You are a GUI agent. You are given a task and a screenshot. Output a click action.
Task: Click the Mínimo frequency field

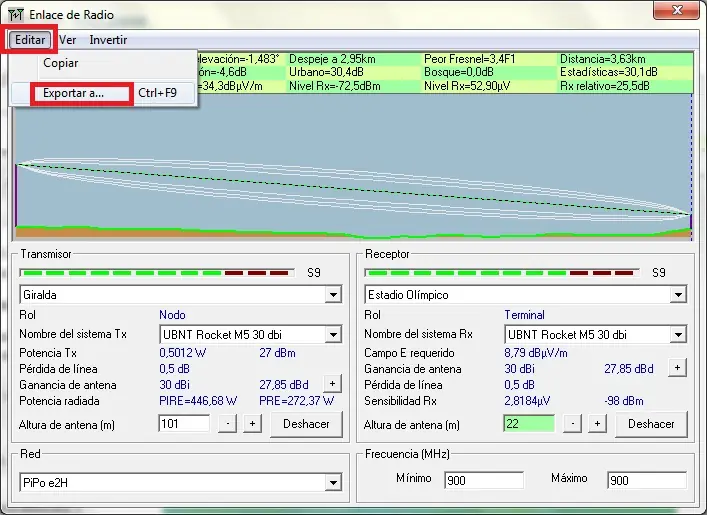[484, 480]
